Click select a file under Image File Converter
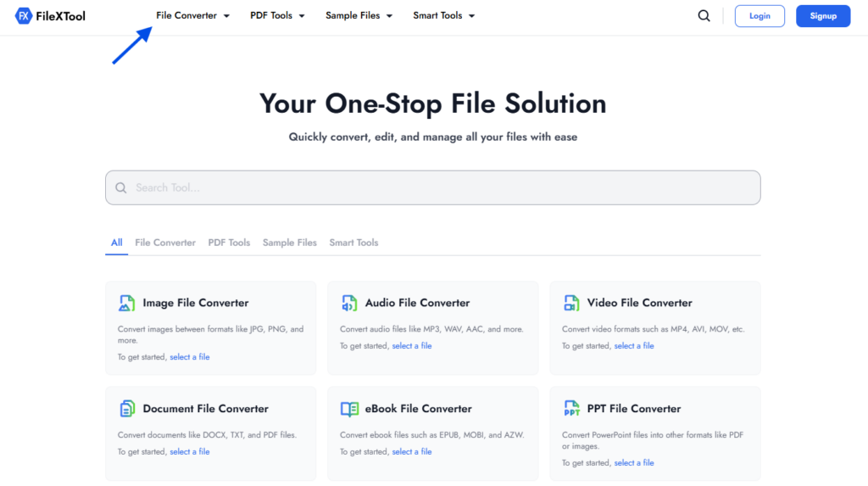Screen dimensions: 868x486 189,357
